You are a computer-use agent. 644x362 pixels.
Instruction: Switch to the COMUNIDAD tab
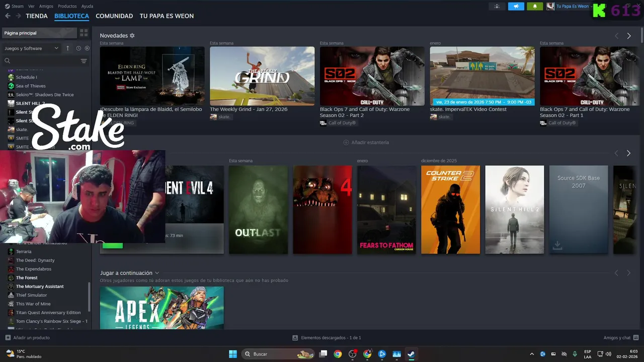coord(114,16)
